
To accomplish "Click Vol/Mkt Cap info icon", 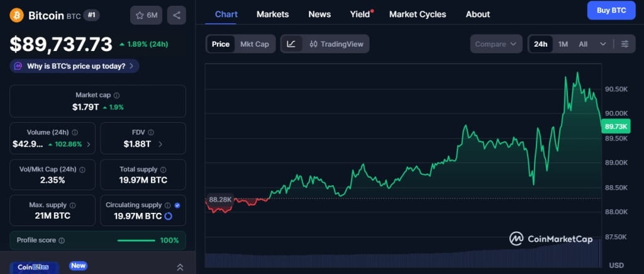I will (x=82, y=169).
